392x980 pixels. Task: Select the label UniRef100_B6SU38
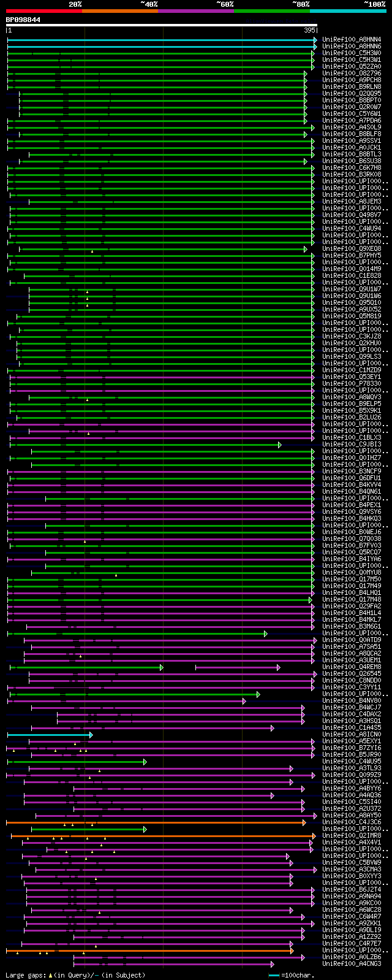pyautogui.click(x=352, y=161)
